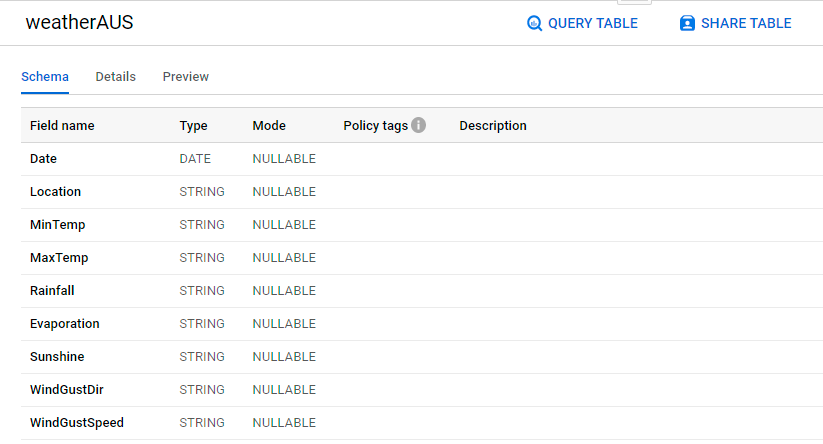Click the Field name column header

(x=62, y=126)
